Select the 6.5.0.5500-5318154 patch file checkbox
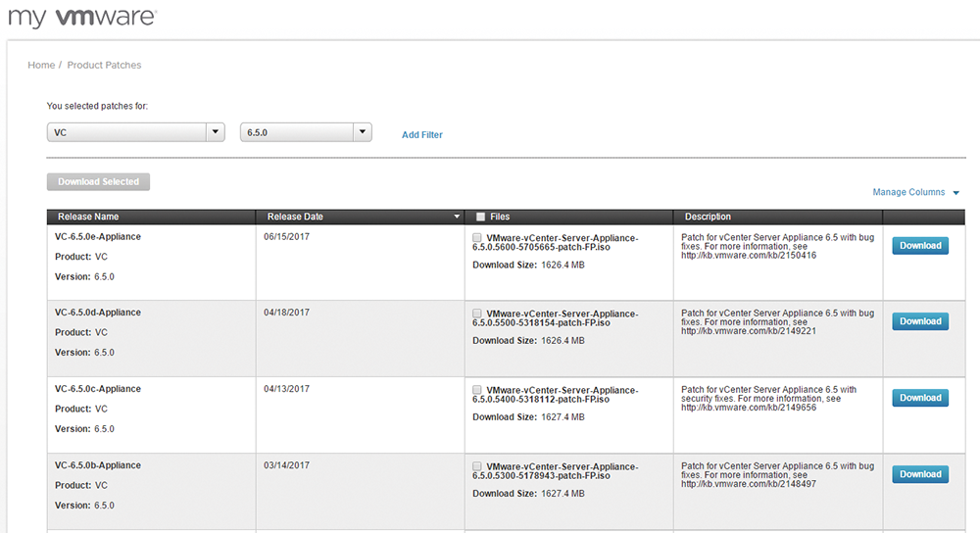980x533 pixels. pyautogui.click(x=477, y=314)
